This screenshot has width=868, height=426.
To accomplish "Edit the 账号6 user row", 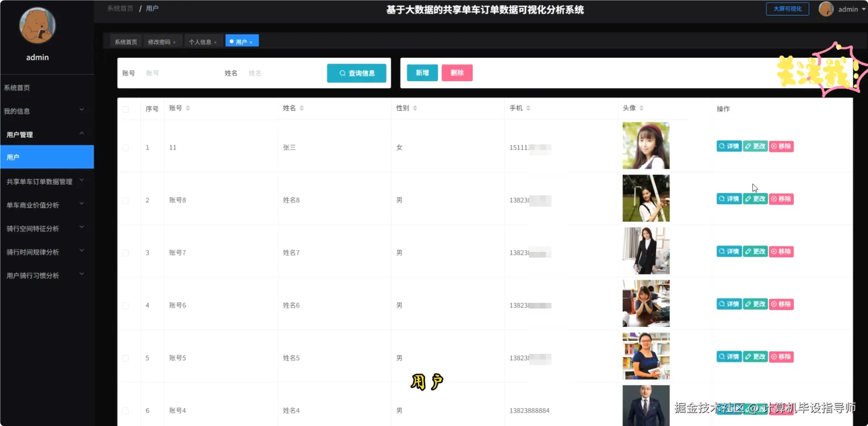I will [x=755, y=304].
